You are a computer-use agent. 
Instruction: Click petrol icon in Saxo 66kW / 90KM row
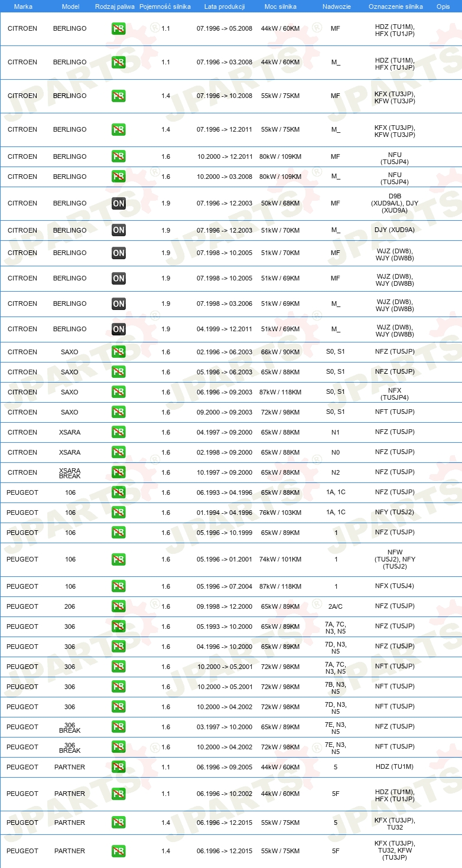(x=119, y=352)
